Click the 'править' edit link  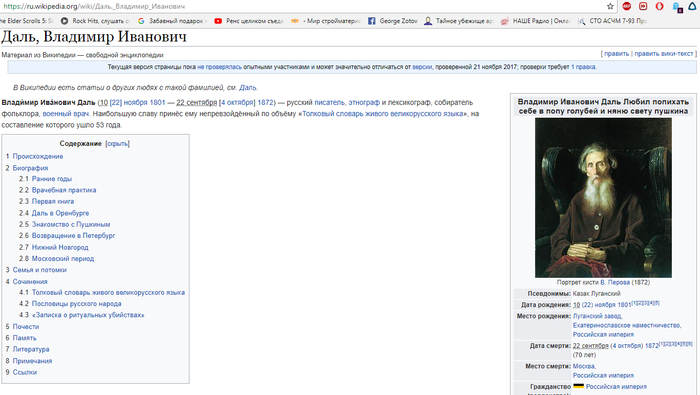[x=617, y=54]
